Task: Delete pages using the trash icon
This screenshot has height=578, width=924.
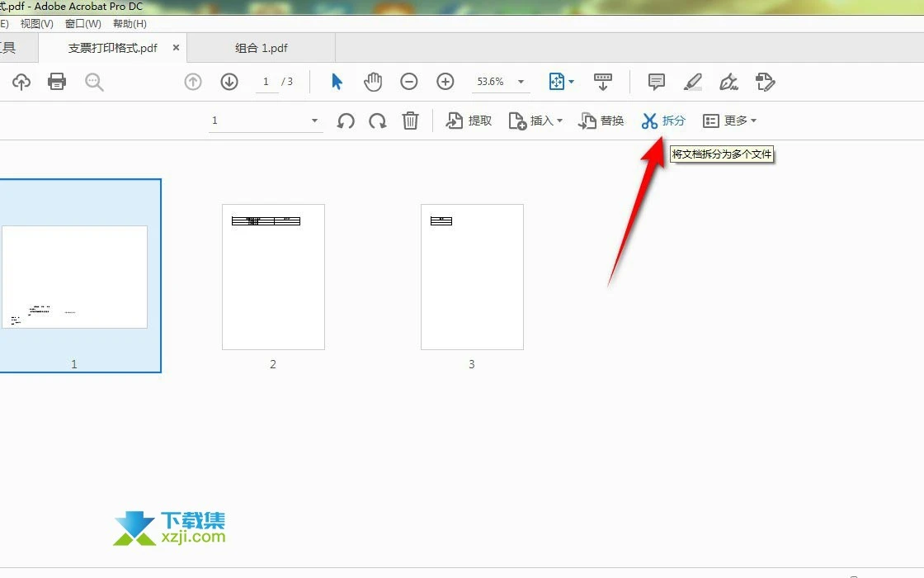Action: pyautogui.click(x=410, y=121)
